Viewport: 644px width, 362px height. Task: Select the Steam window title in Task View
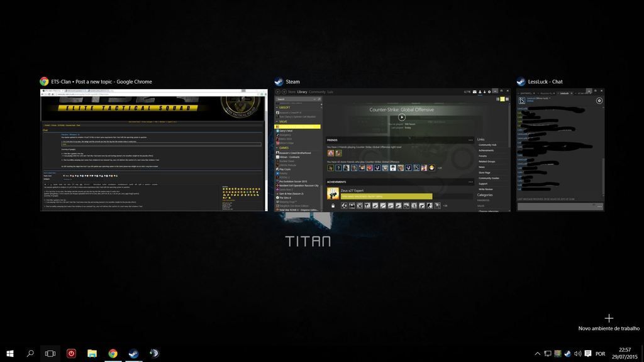click(292, 82)
